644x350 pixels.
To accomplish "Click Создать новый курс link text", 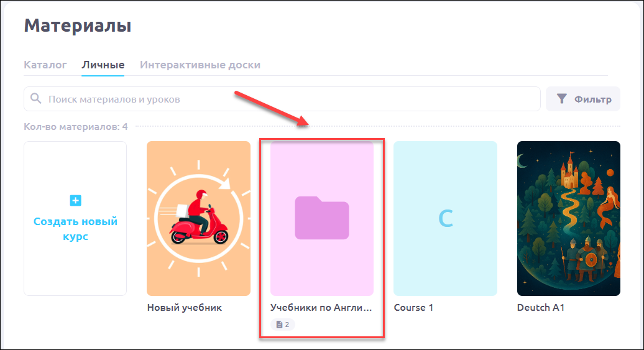I will pos(75,229).
